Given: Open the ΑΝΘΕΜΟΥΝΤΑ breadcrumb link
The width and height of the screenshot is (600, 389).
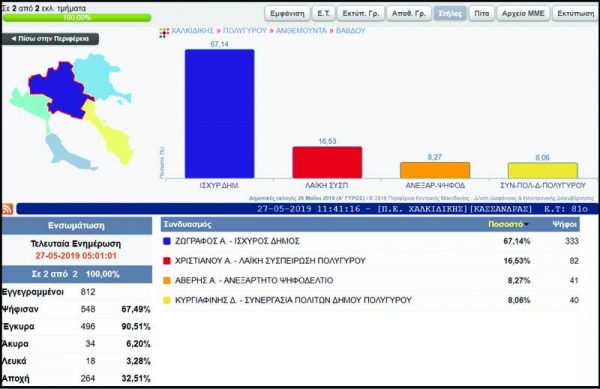Looking at the screenshot, I should click(x=302, y=31).
